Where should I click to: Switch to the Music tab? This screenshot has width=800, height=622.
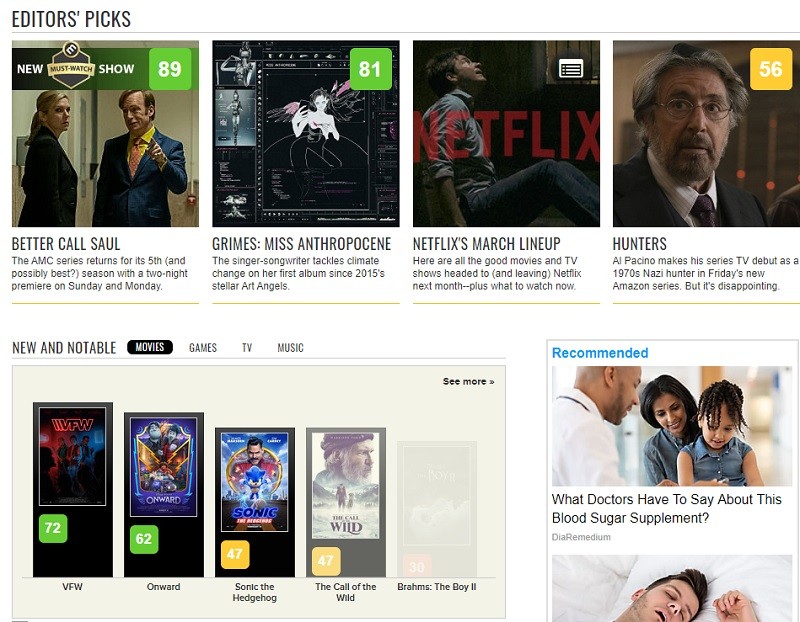pyautogui.click(x=292, y=347)
